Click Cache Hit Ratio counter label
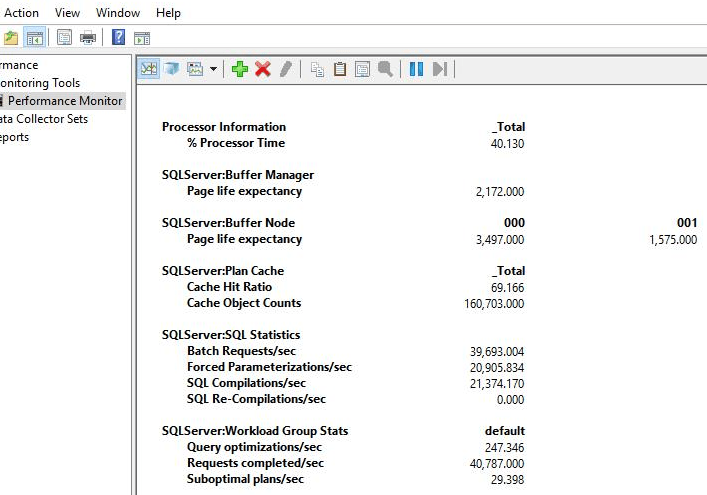Screen dimensions: 707x495 point(229,287)
